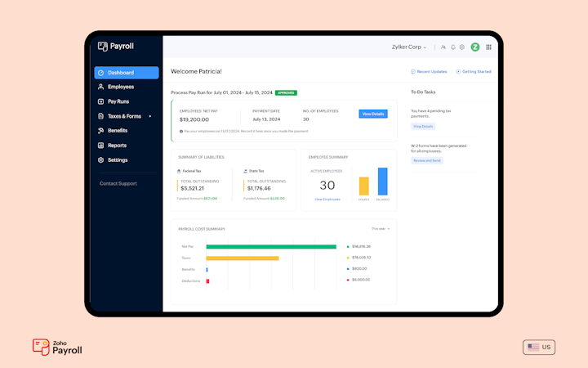Screen dimensions: 588x368
Task: Click the blue Benefits legend dot
Action: (348, 269)
